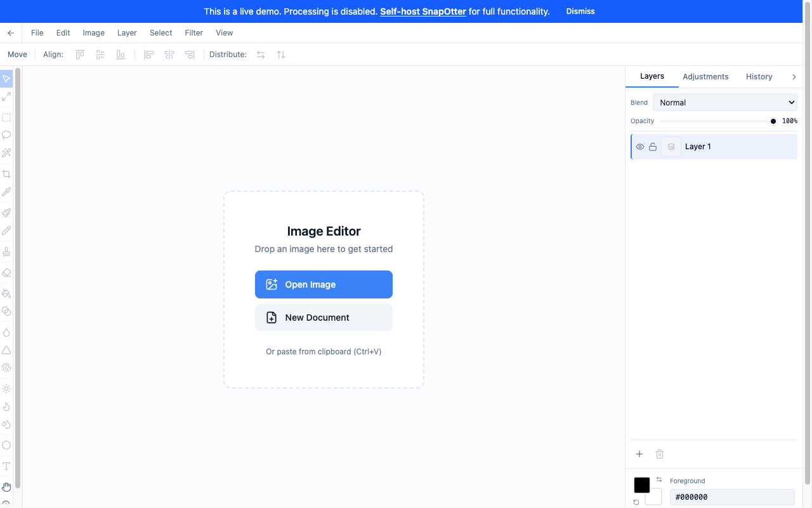Screen dimensions: 812x508
Task: Reset colors to default
Action: (x=636, y=502)
